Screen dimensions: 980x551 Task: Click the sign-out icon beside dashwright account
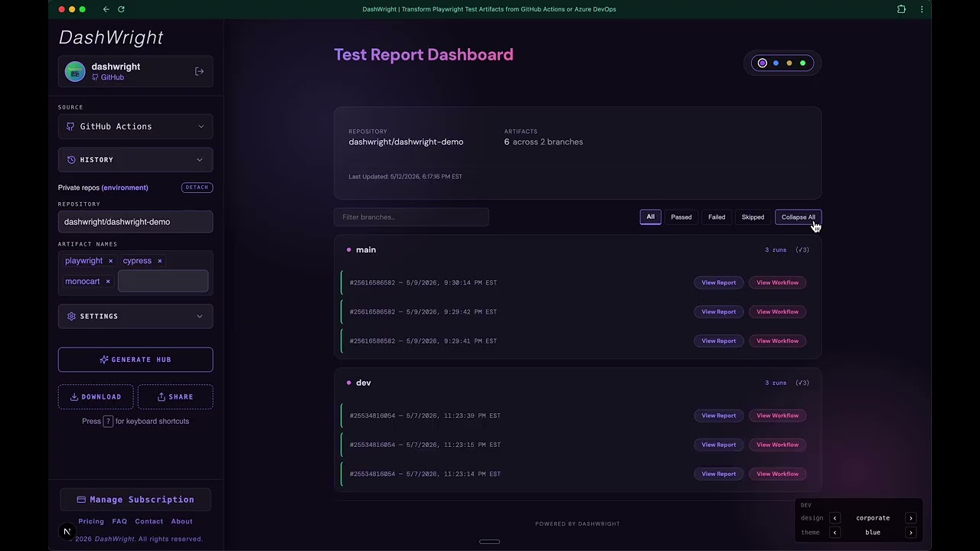click(x=199, y=71)
